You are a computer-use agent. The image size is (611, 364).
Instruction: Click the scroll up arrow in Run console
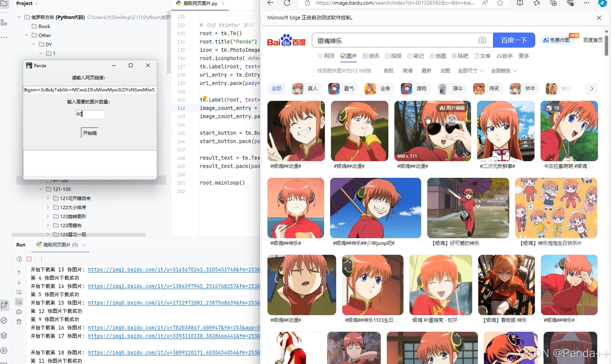tap(19, 272)
